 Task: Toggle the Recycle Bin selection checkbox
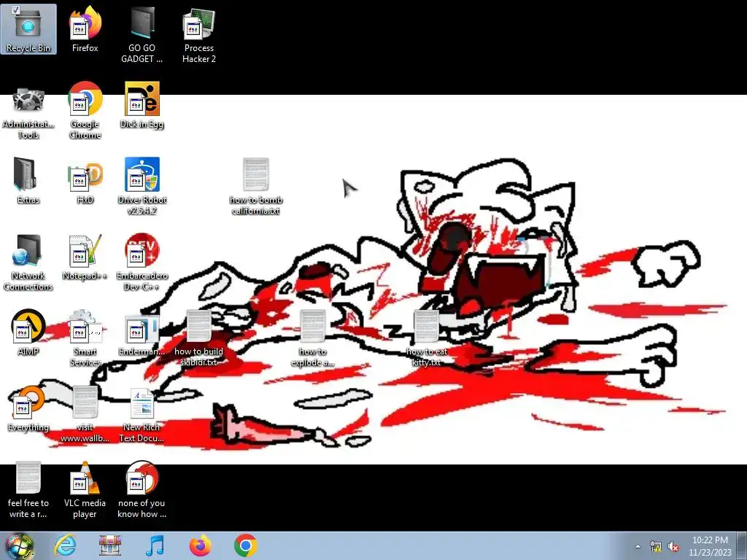15,9
